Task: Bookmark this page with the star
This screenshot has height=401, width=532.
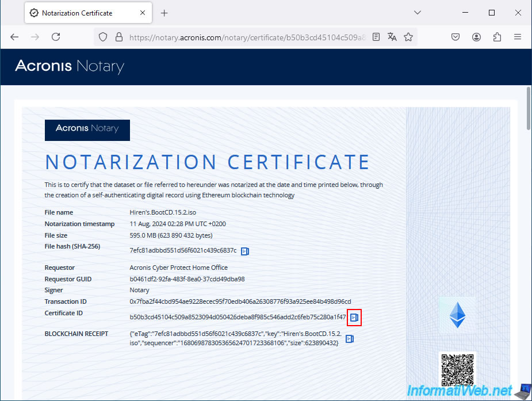Action: (x=408, y=37)
